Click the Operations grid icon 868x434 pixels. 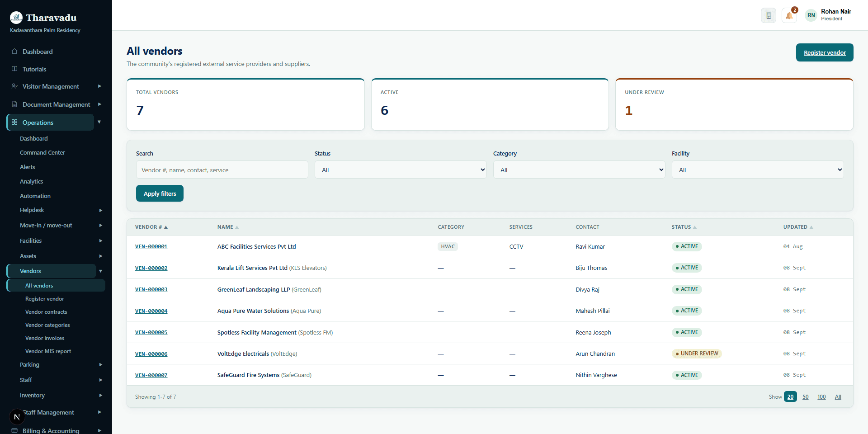point(14,122)
